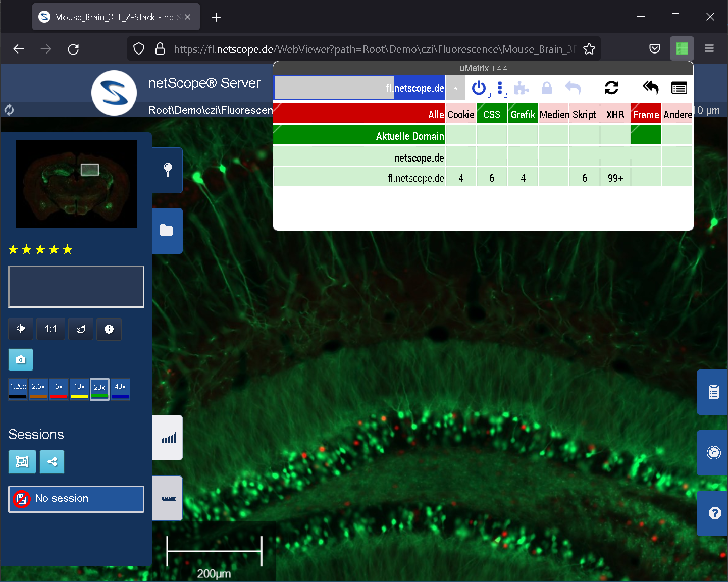Toggle the Cookie column header
This screenshot has width=728, height=582.
[461, 114]
